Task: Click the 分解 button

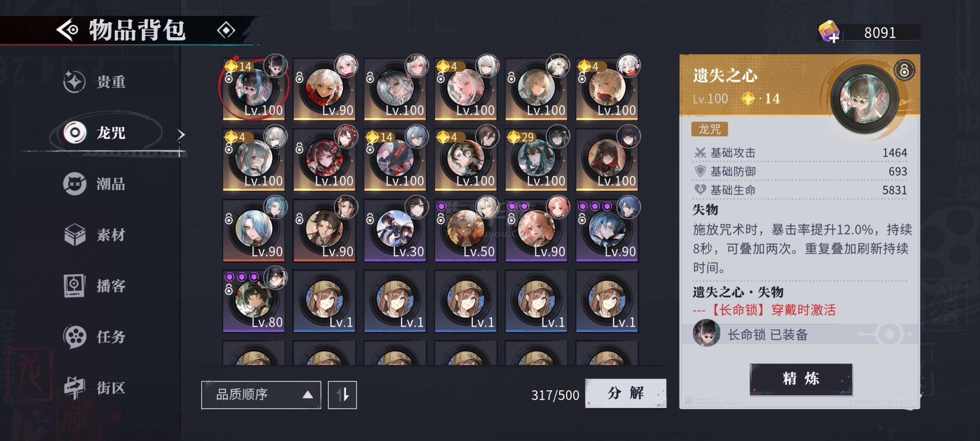Action: click(x=625, y=393)
